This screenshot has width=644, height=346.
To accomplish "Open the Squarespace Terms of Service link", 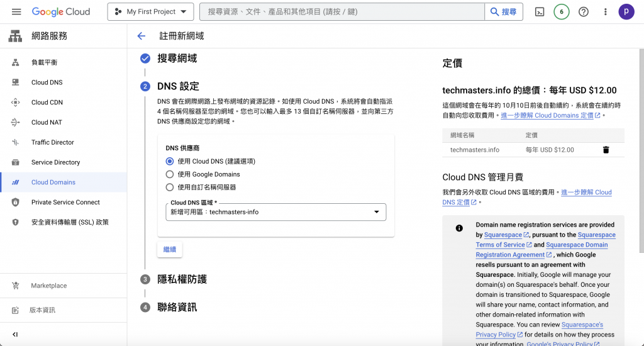I will [x=545, y=240].
